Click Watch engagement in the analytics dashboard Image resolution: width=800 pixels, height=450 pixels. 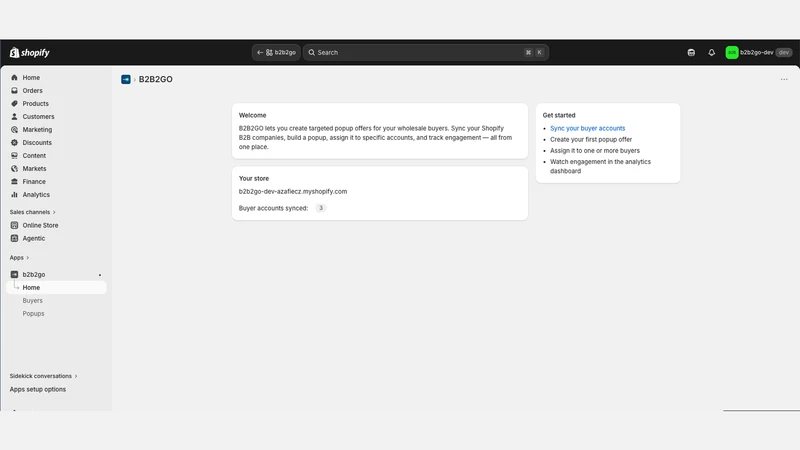(601, 166)
